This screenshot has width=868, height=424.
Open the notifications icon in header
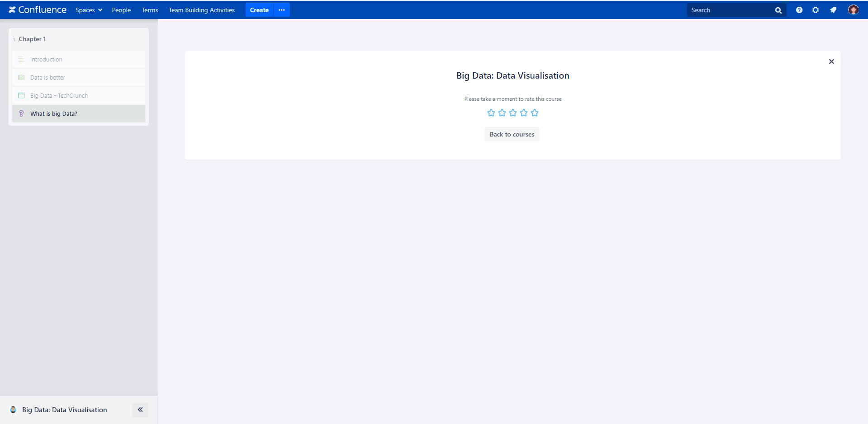pos(833,10)
